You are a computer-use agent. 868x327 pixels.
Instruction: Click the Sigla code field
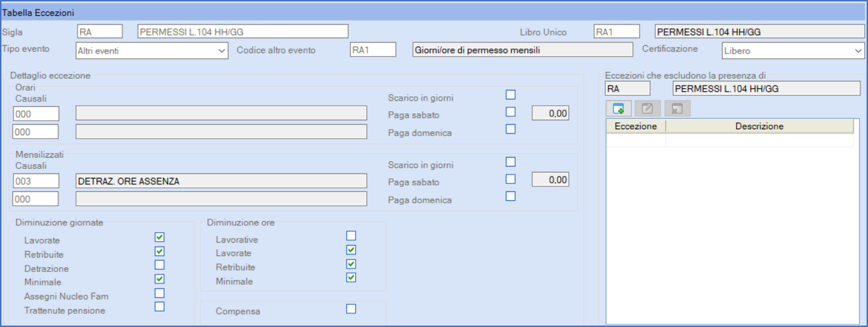click(x=100, y=32)
